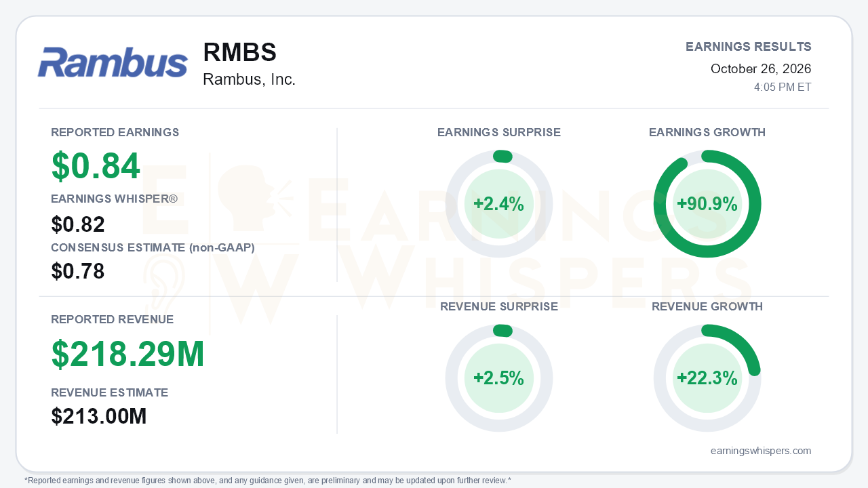The width and height of the screenshot is (868, 488).
Task: Click the REPORTED EARNINGS label
Action: pyautogui.click(x=115, y=132)
